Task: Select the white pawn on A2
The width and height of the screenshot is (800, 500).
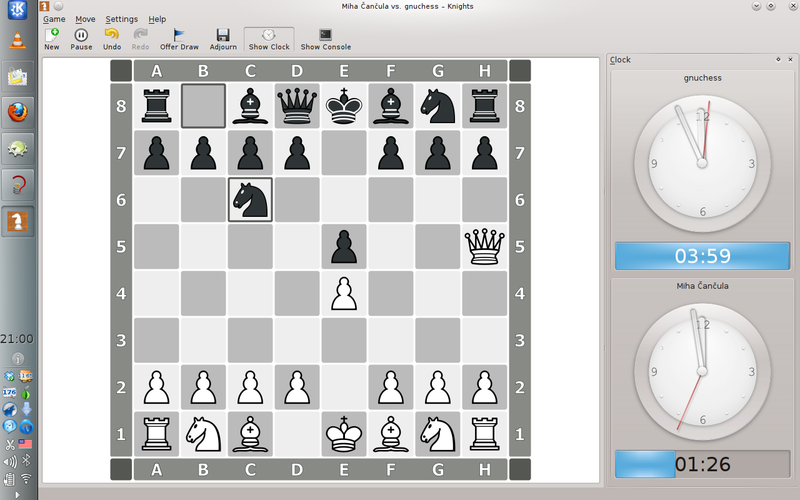Action: coord(156,387)
